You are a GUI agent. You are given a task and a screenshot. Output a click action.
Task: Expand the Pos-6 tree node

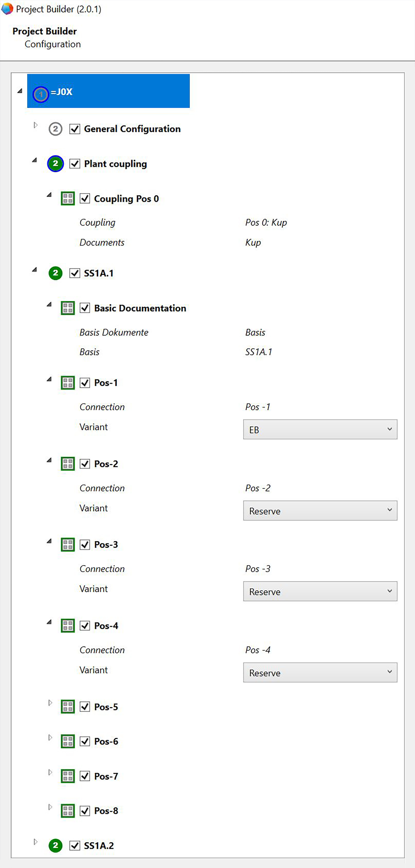pos(50,738)
